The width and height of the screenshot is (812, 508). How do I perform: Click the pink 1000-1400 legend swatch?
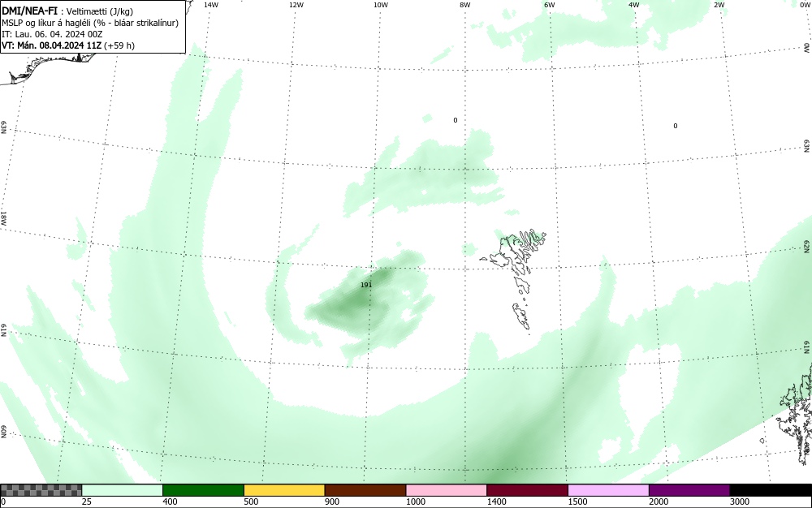pos(447,490)
